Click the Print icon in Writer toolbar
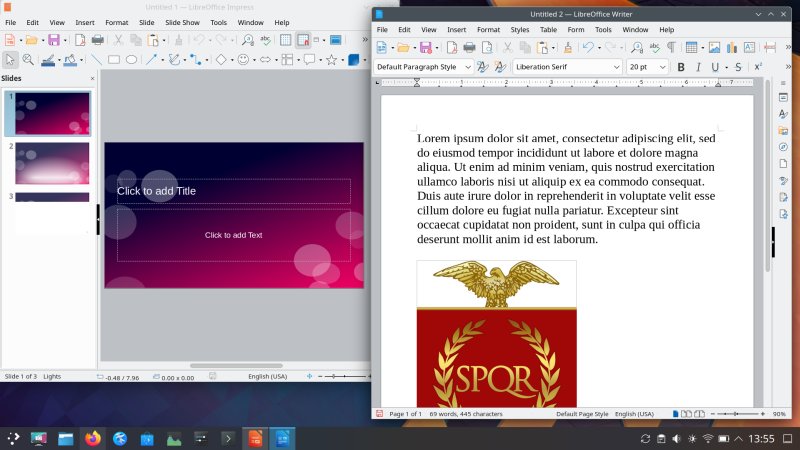Image resolution: width=800 pixels, height=450 pixels. pos(469,47)
